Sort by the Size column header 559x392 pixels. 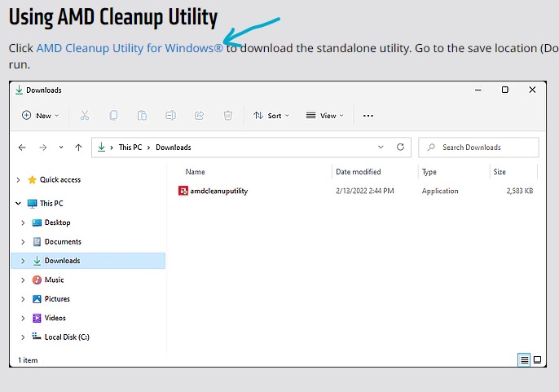(500, 172)
